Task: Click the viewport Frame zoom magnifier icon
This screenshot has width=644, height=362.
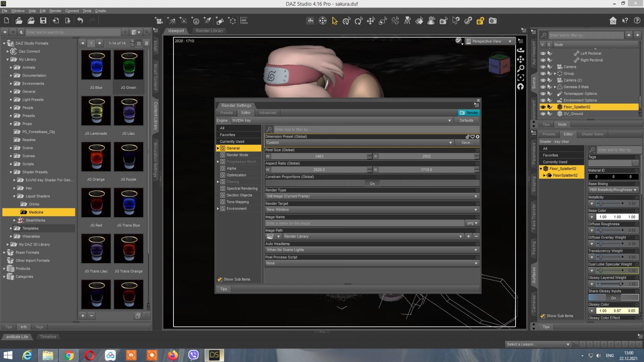Action: 521,68
